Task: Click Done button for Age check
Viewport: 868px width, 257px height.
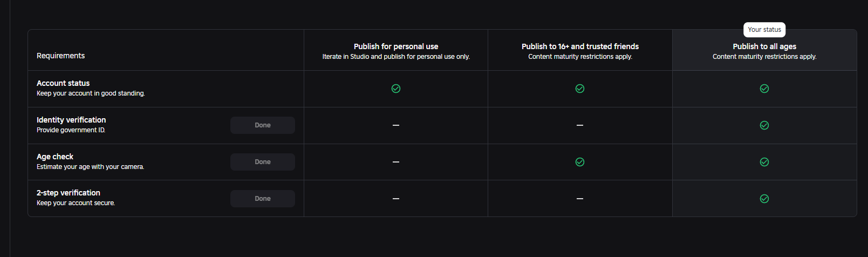Action: 263,162
